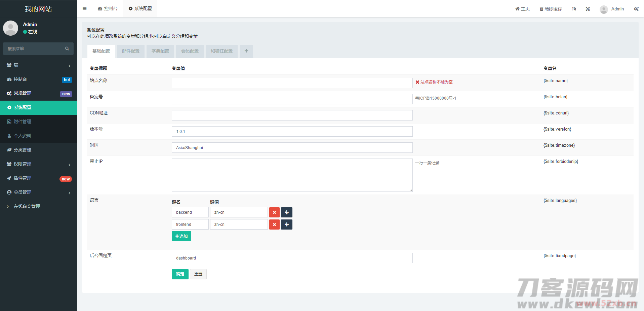This screenshot has width=644, height=311.
Task: Click the hamburger sidebar toggle icon
Action: point(85,9)
